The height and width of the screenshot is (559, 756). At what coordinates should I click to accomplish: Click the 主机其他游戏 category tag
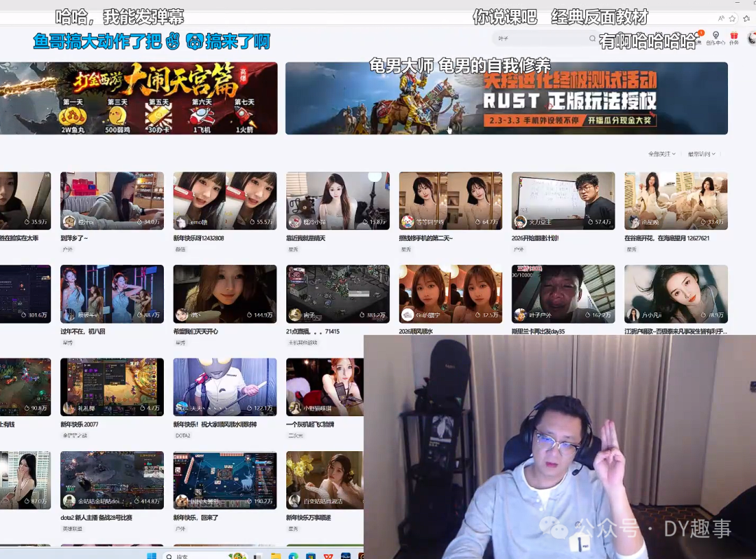point(303,343)
